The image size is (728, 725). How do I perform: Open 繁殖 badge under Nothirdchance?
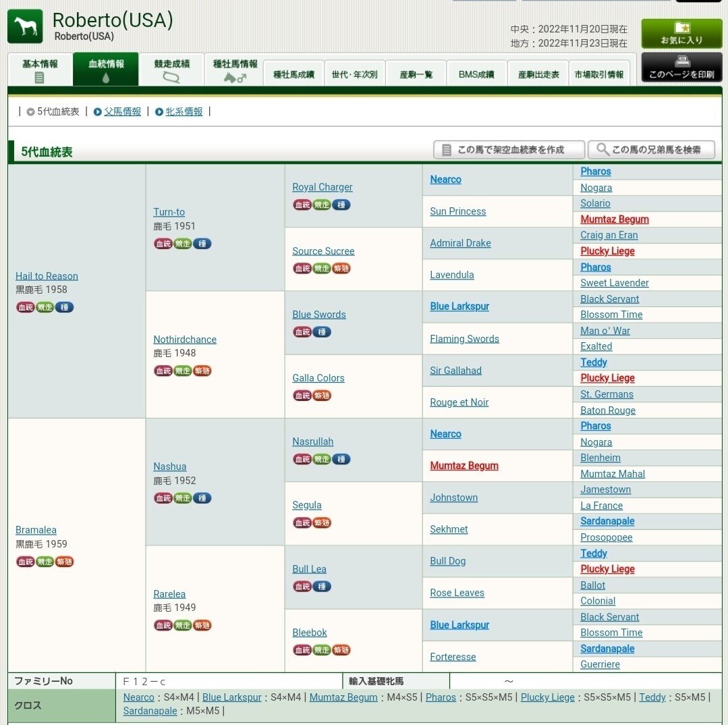pyautogui.click(x=202, y=371)
